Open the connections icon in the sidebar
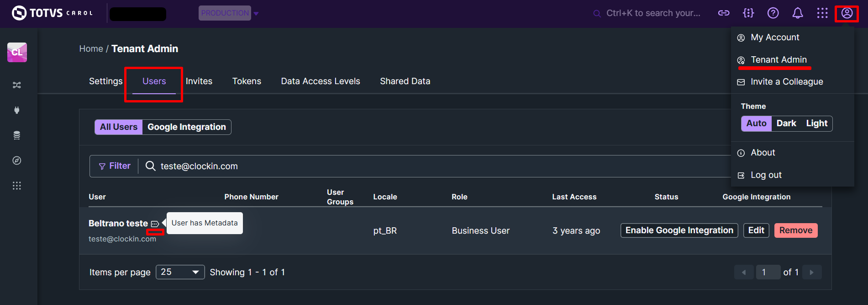This screenshot has height=305, width=868. click(17, 85)
